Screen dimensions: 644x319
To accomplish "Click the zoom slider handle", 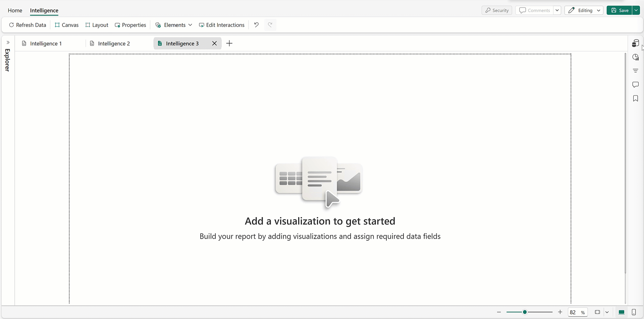I will click(x=525, y=312).
